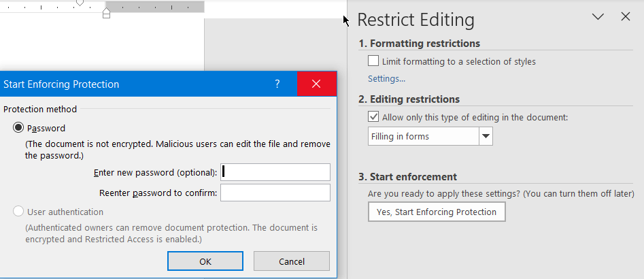
Task: Click the Restrict Editing pane title
Action: [x=416, y=20]
